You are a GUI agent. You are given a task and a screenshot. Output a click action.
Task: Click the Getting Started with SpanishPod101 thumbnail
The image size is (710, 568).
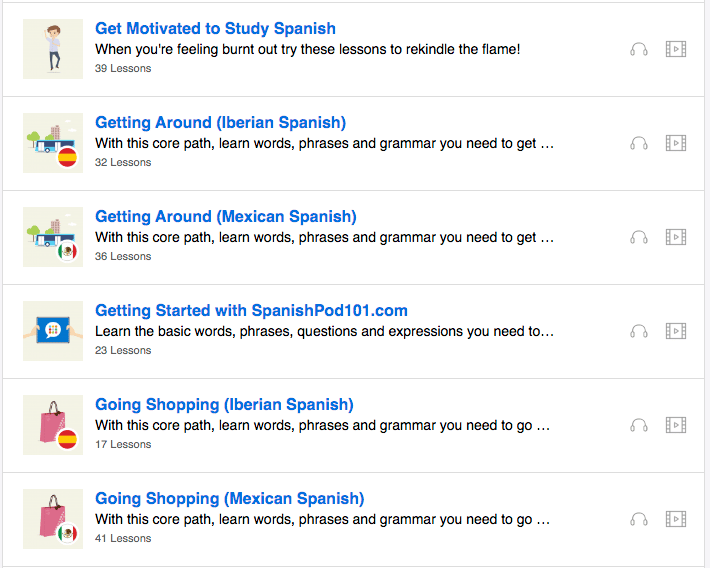(53, 331)
